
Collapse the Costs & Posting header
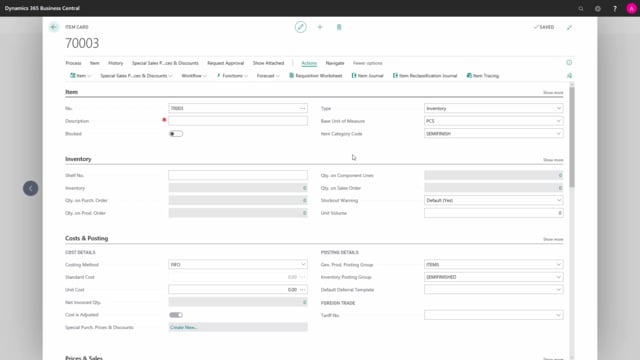click(87, 238)
